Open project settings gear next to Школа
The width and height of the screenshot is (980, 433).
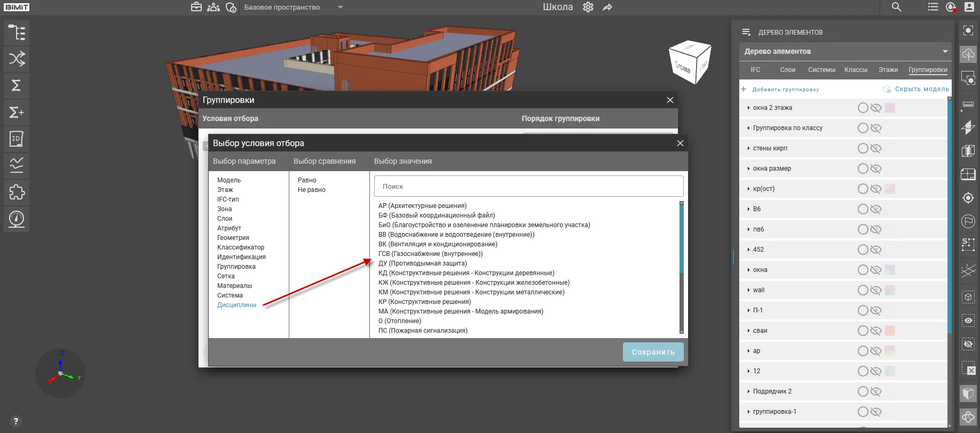(588, 7)
